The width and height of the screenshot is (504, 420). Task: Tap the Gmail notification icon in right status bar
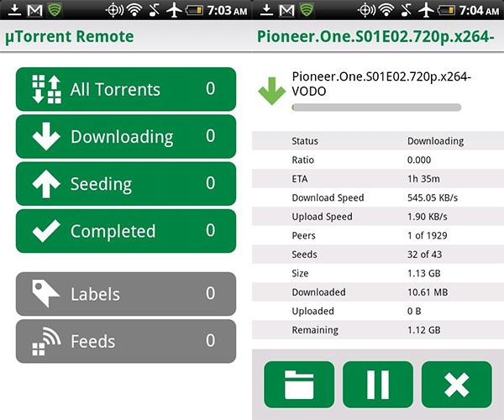[x=286, y=11]
